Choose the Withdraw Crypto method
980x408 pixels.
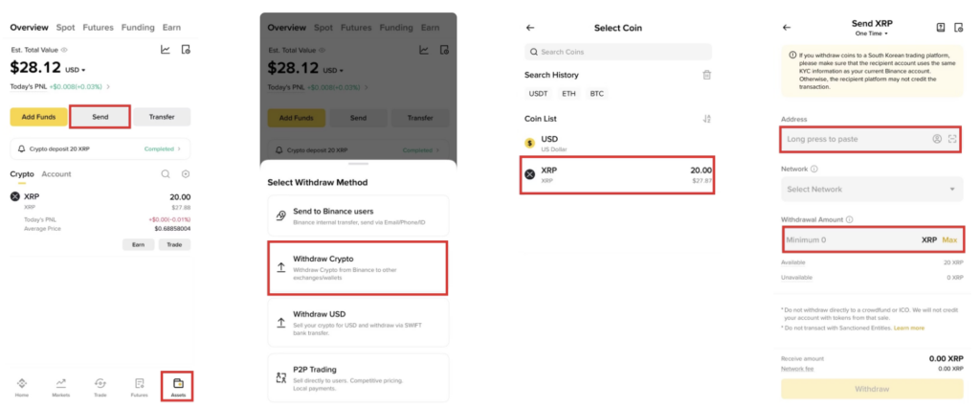pyautogui.click(x=358, y=267)
